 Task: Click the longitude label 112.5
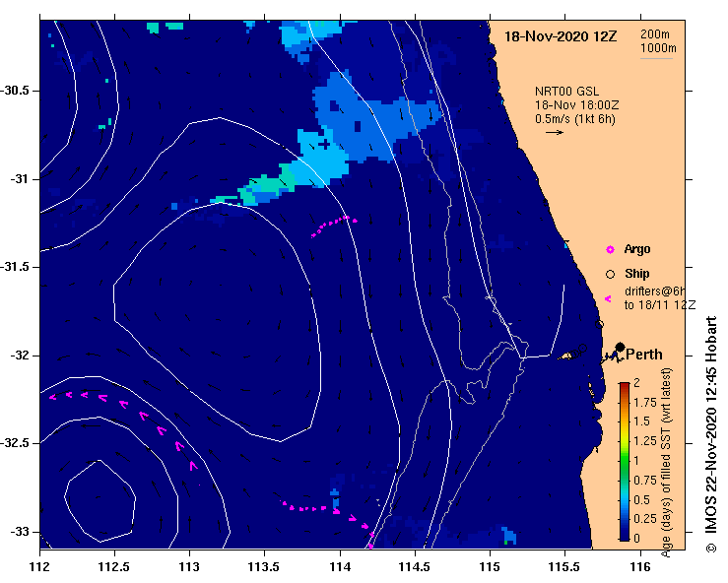114,567
